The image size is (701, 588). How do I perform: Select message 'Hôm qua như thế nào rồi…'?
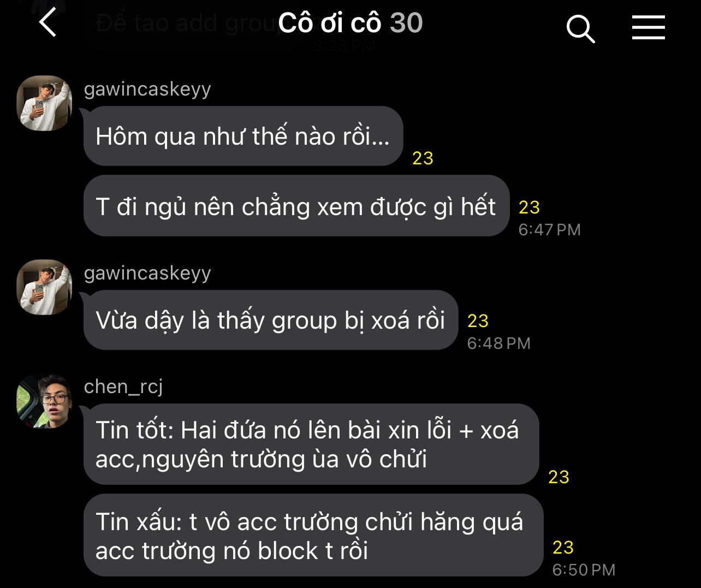coord(243,136)
